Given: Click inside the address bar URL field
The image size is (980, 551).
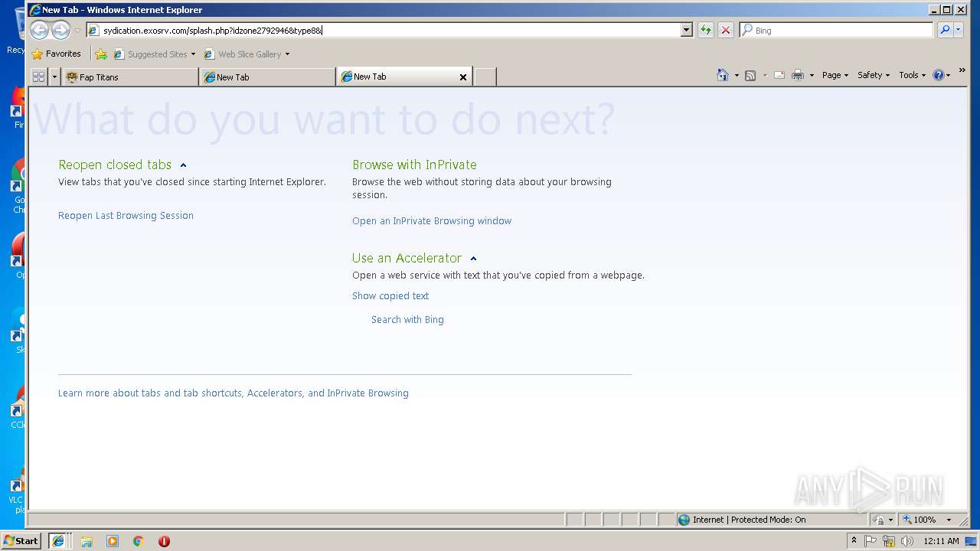Looking at the screenshot, I should pyautogui.click(x=383, y=30).
